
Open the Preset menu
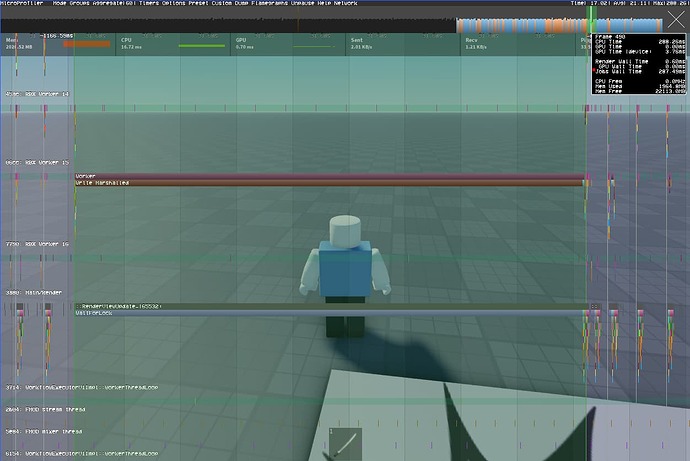pos(198,3)
